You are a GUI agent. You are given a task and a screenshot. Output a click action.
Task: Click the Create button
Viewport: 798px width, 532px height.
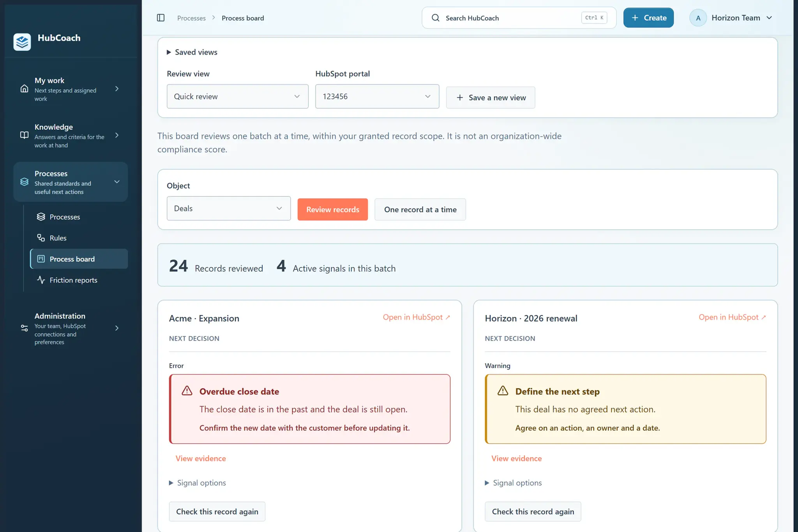tap(648, 18)
